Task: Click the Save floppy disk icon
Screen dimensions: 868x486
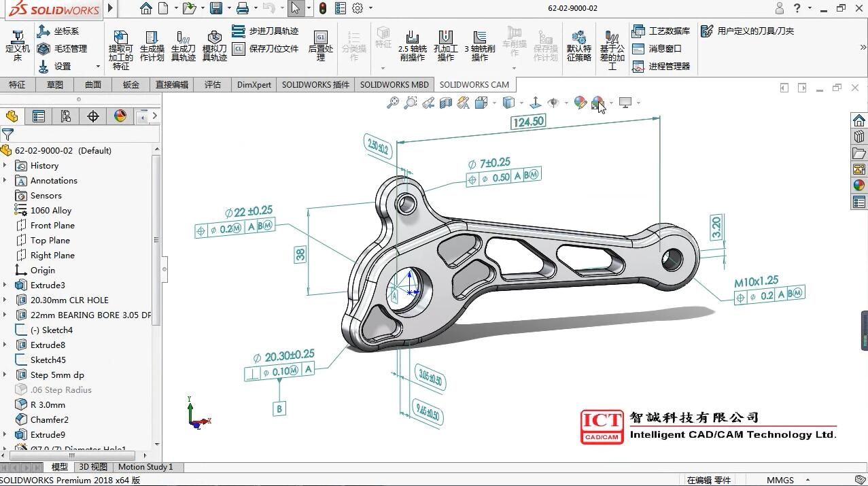Action: click(x=216, y=8)
